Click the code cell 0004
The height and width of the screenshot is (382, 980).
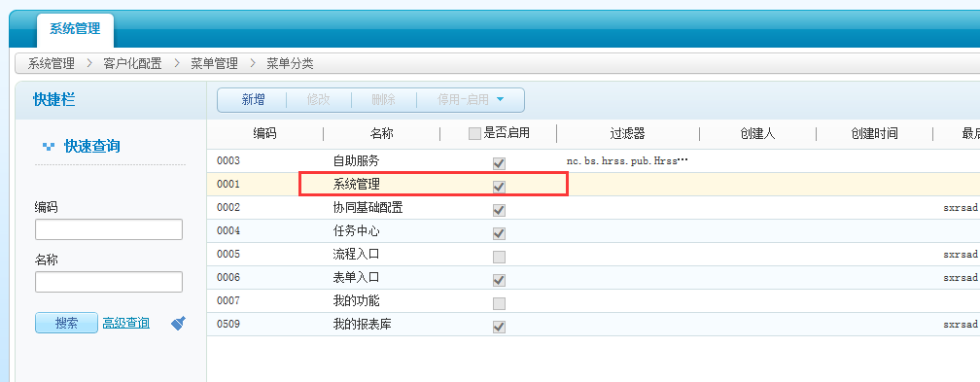pos(228,230)
